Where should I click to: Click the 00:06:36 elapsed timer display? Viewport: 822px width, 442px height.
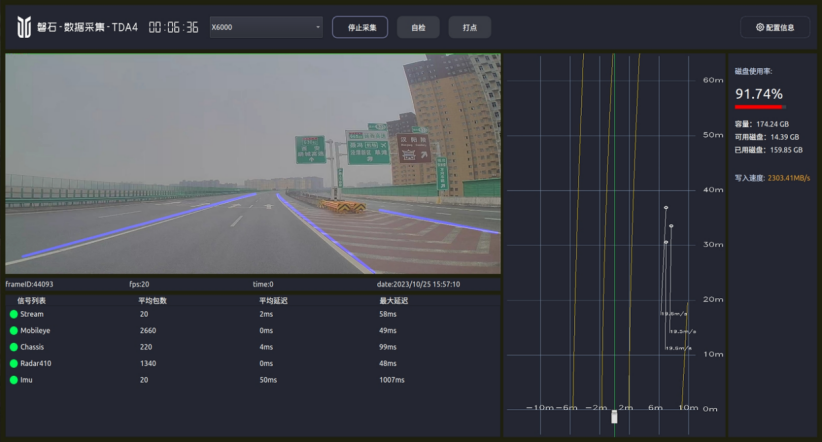(173, 27)
